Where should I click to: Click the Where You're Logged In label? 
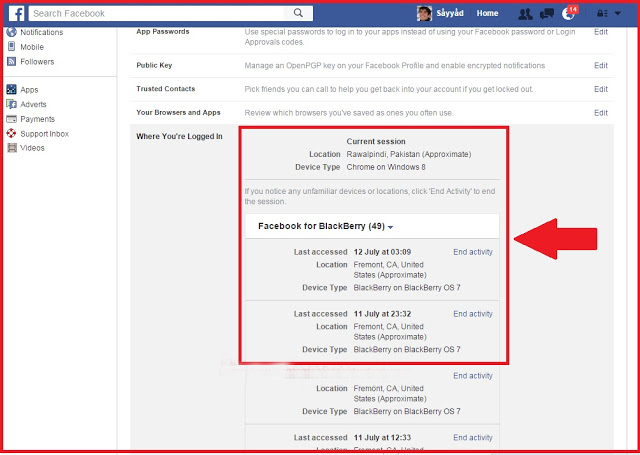179,136
